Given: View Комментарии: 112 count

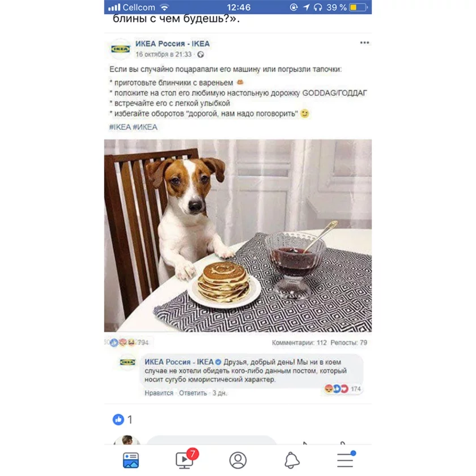Looking at the screenshot, I should (x=299, y=343).
